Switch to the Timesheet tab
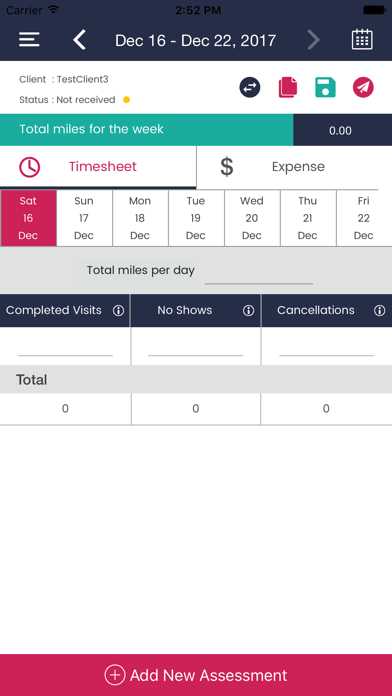The height and width of the screenshot is (696, 392). pos(98,167)
